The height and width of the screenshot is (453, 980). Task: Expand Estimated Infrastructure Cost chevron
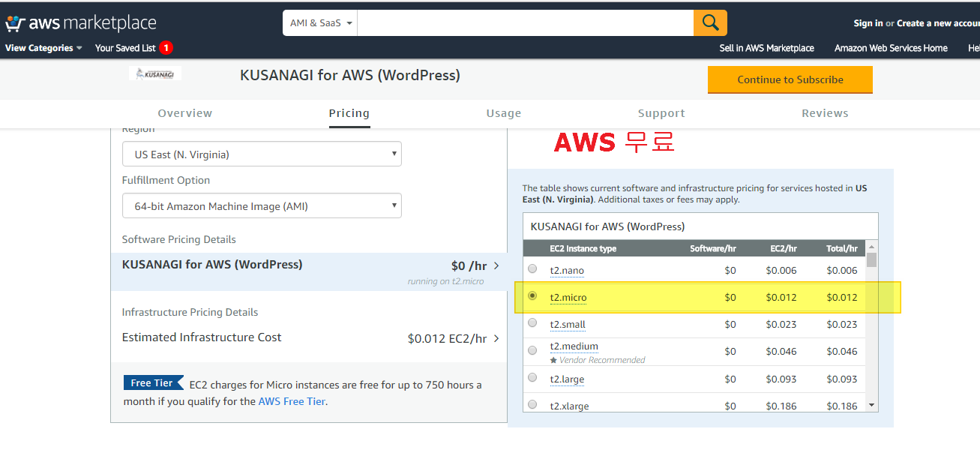click(496, 338)
